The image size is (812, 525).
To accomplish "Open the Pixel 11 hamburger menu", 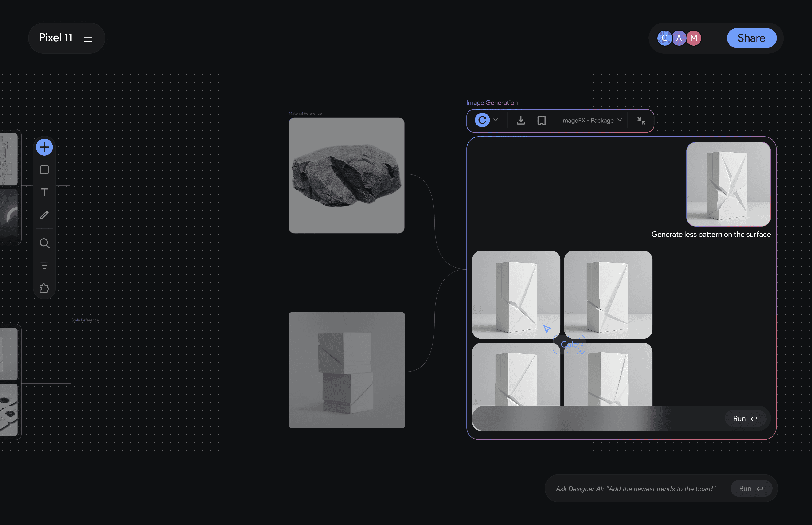I will [x=88, y=38].
